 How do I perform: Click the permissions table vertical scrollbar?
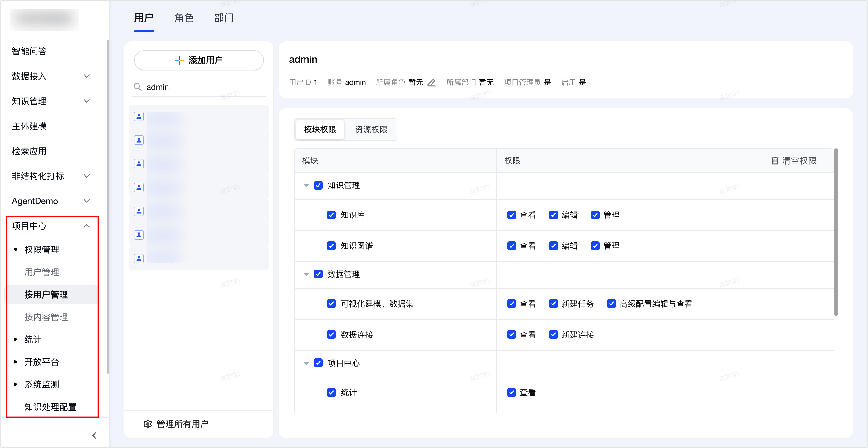[836, 232]
